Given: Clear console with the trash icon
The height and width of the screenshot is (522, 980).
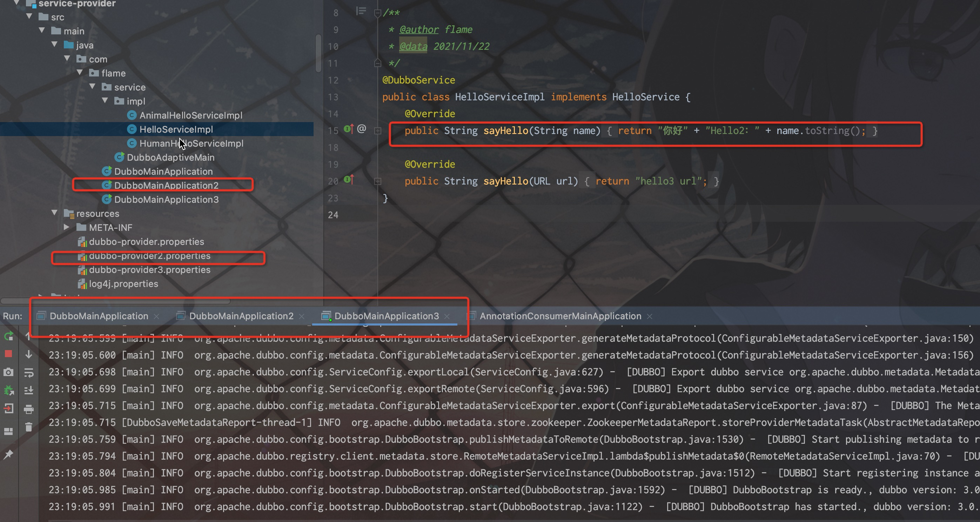Looking at the screenshot, I should point(28,427).
